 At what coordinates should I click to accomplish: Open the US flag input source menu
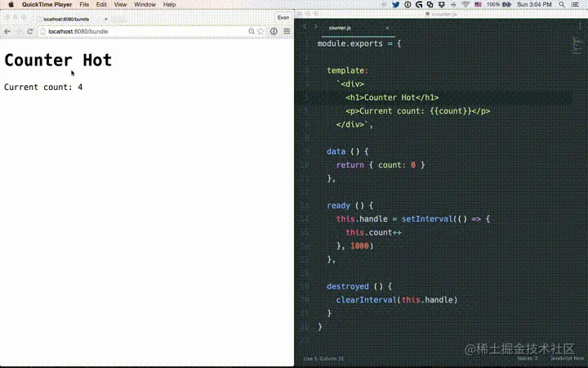point(478,5)
